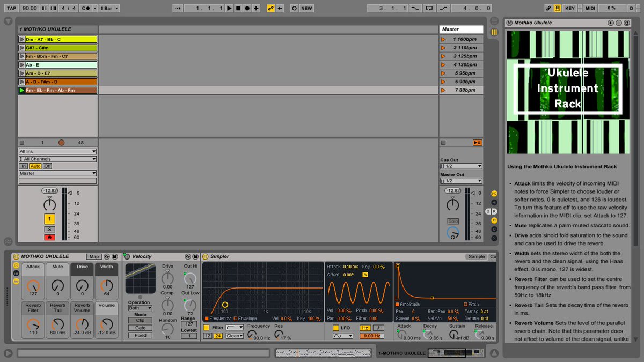Image resolution: width=644 pixels, height=362 pixels.
Task: Click the transport record button
Action: tap(247, 8)
